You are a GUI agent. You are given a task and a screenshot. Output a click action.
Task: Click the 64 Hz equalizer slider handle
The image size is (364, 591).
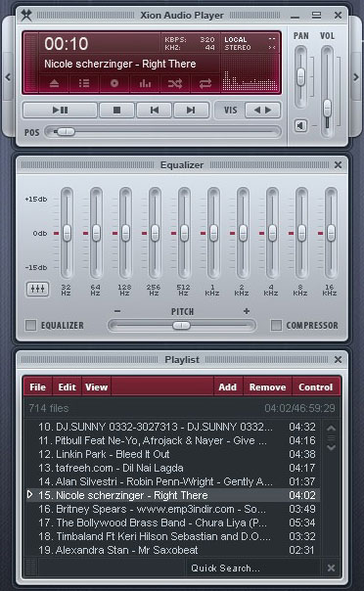tap(96, 233)
